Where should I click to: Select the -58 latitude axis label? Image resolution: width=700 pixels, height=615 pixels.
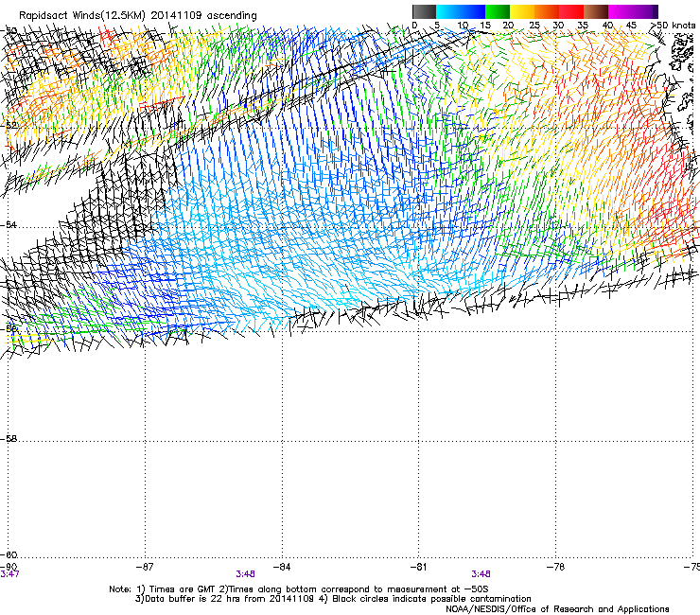(9, 439)
